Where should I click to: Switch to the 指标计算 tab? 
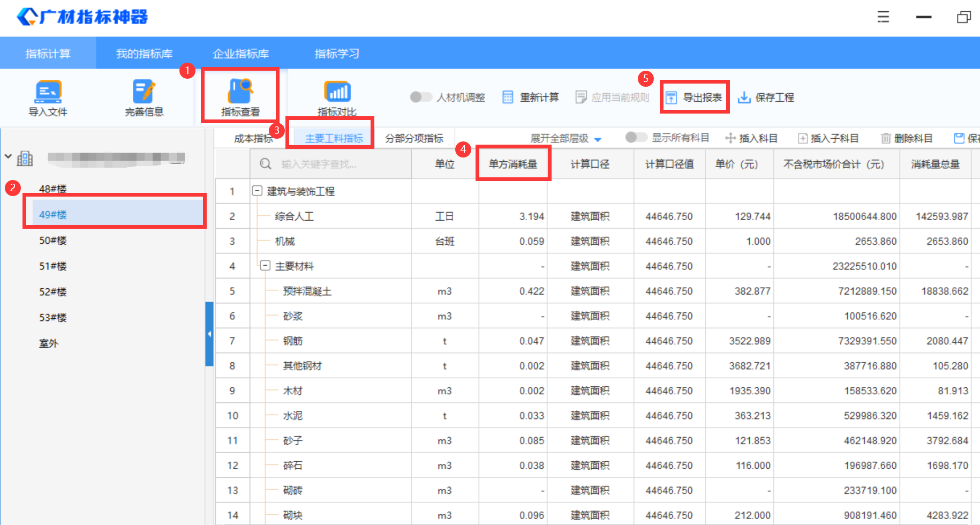[48, 54]
